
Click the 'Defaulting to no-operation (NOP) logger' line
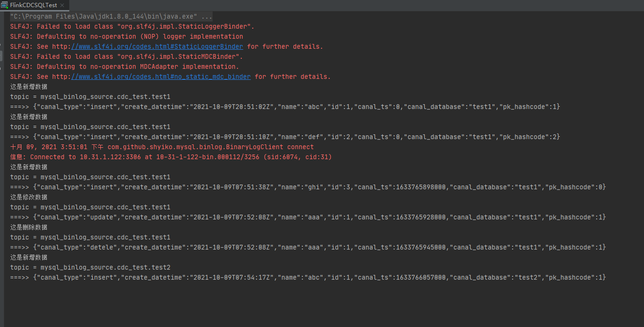[127, 36]
